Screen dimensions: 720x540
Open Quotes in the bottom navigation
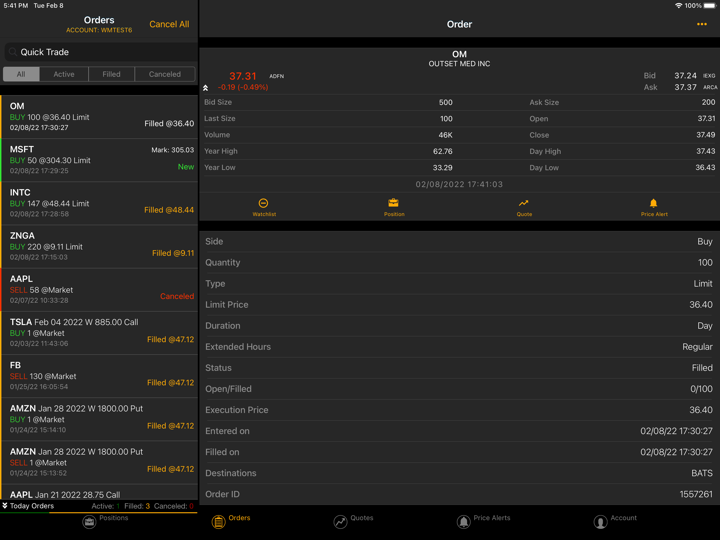click(353, 521)
